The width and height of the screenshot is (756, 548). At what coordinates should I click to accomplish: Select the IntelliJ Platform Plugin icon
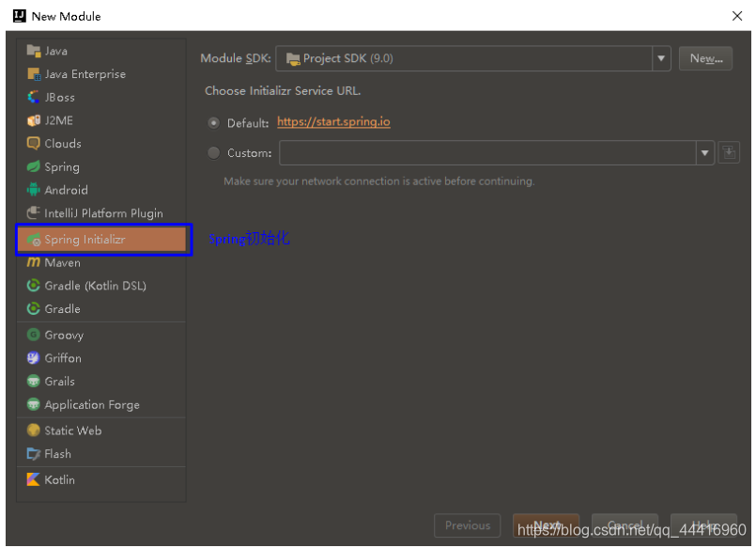coord(33,212)
